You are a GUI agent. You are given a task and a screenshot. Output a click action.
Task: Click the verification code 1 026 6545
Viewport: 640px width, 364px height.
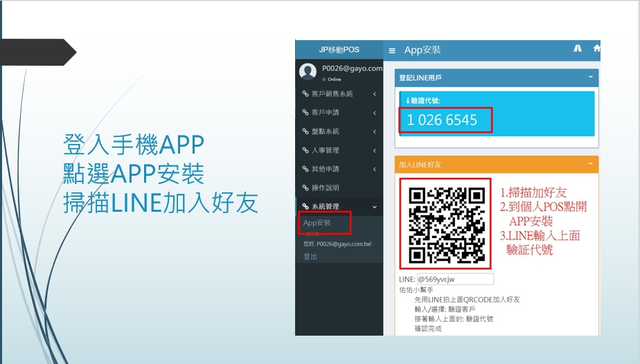point(442,120)
